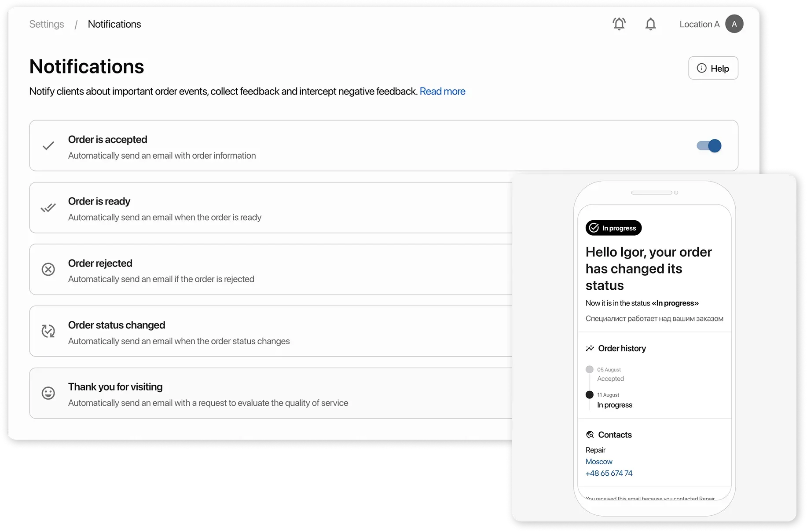807x532 pixels.
Task: Click the smiley icon beside Thank you for visiting
Action: [48, 393]
